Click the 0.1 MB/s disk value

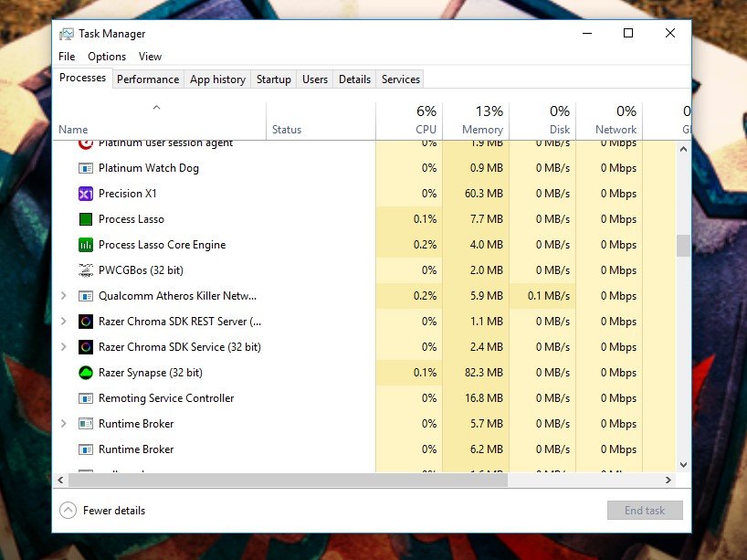[x=548, y=296]
